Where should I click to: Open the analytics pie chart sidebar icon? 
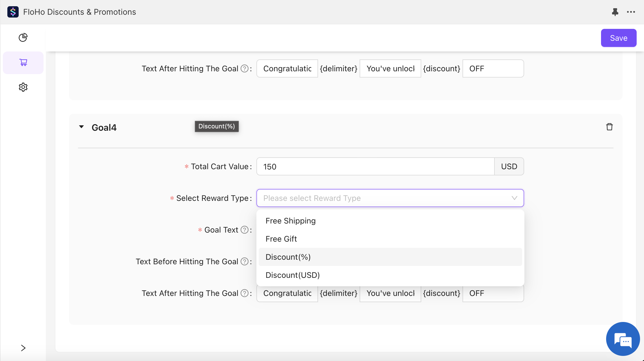23,37
